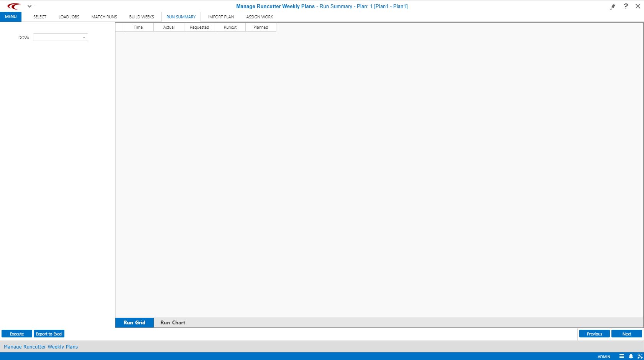Click the Time column header

coord(138,27)
